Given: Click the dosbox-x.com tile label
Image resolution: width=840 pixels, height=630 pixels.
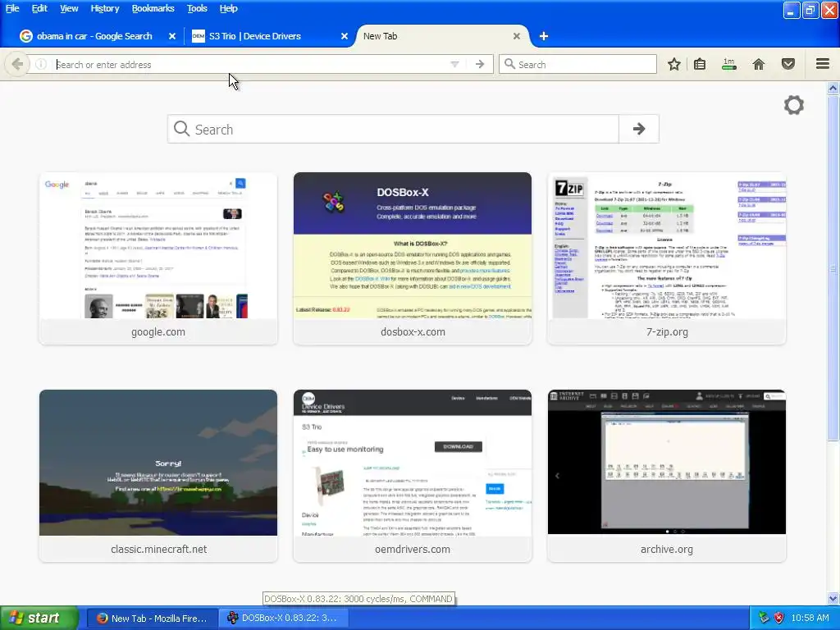Looking at the screenshot, I should pos(413,331).
